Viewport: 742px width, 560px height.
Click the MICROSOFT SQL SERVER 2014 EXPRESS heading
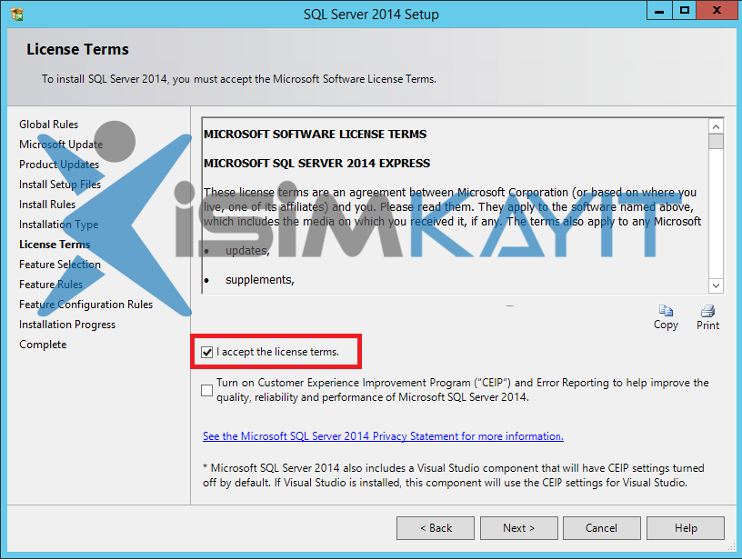pyautogui.click(x=317, y=163)
